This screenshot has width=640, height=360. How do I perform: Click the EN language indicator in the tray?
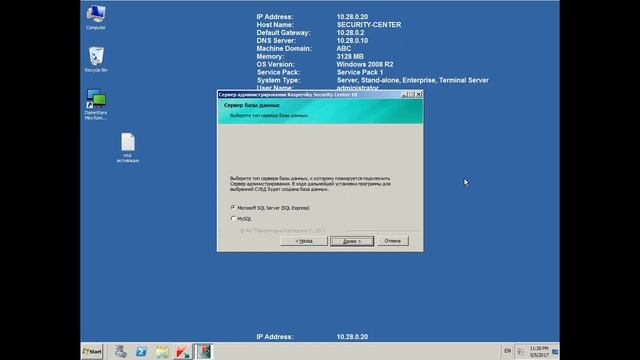pos(507,351)
